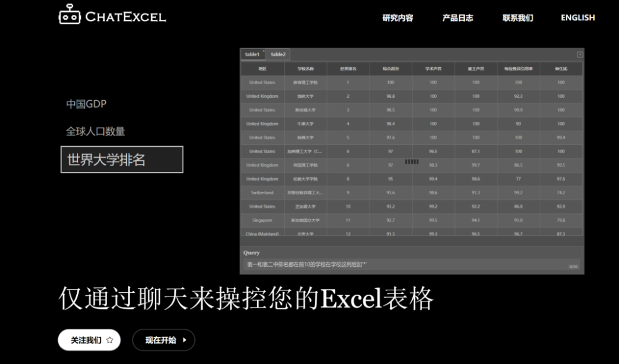The image size is (619, 364).
Task: Click the 哈佛大学 cell
Action: point(306,138)
